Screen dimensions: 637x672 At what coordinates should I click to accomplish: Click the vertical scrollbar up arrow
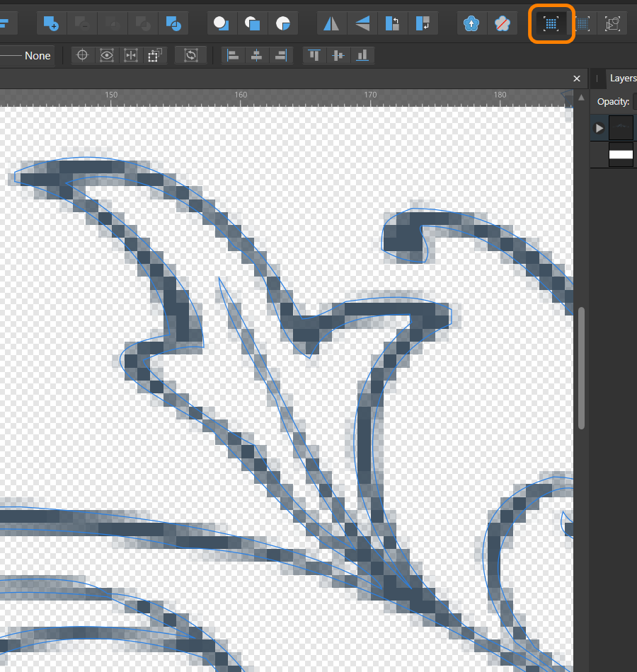[x=581, y=98]
